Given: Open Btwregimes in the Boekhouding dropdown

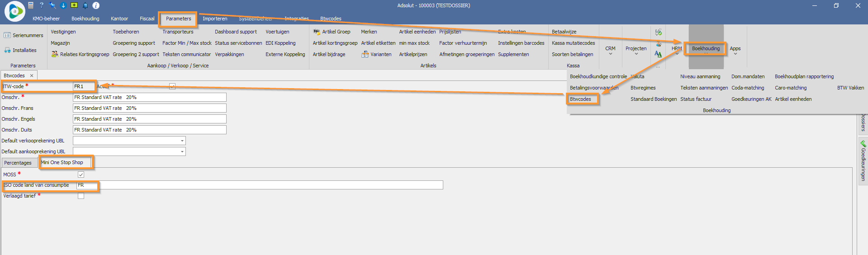Looking at the screenshot, I should 643,88.
